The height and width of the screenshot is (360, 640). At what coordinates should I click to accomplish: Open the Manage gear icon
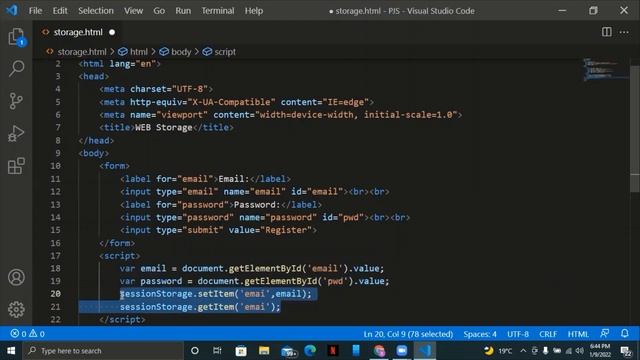[x=16, y=309]
